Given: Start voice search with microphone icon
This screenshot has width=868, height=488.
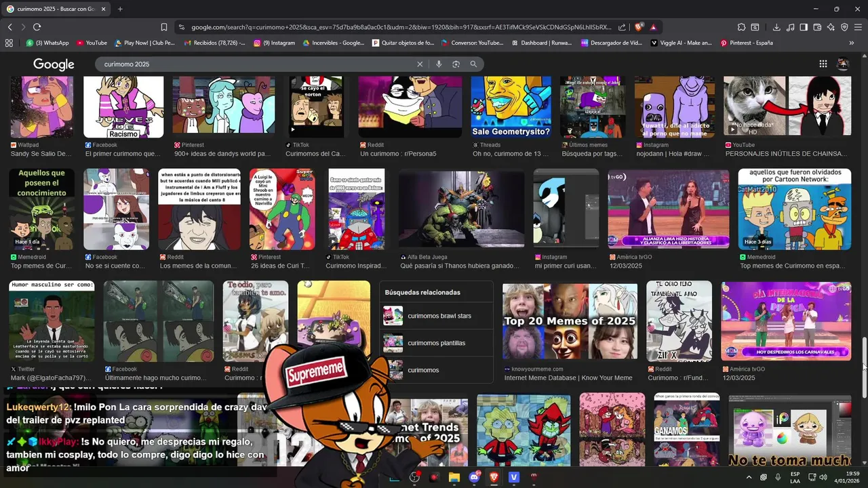Looking at the screenshot, I should click(439, 64).
